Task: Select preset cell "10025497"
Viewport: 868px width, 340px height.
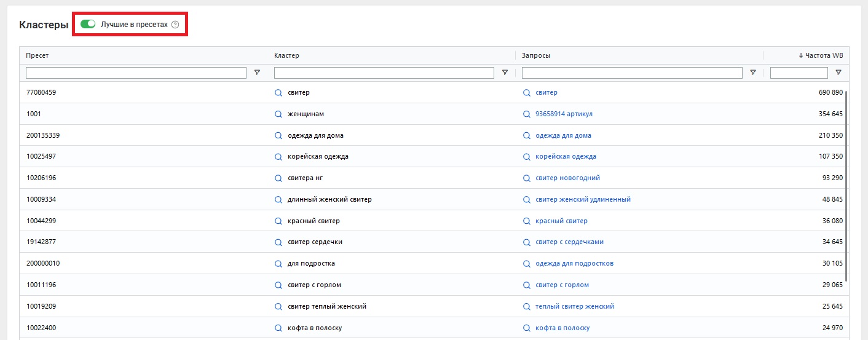Action: click(x=41, y=157)
